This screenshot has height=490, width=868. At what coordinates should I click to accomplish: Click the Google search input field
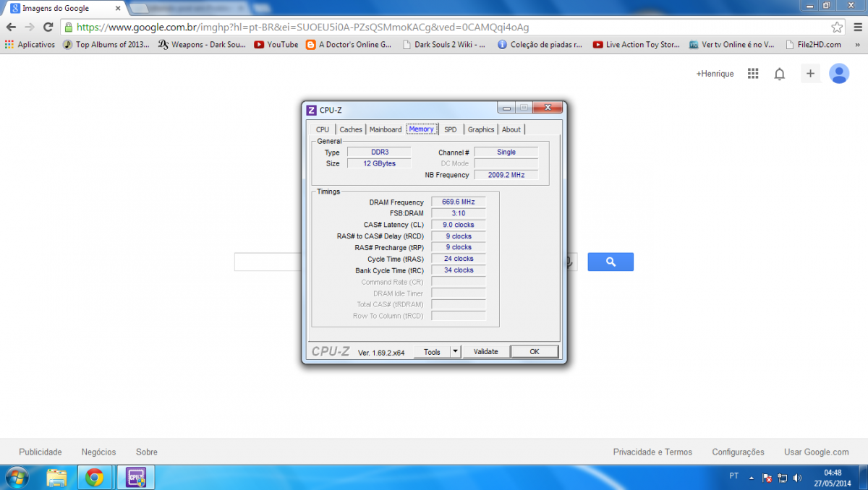tap(404, 262)
